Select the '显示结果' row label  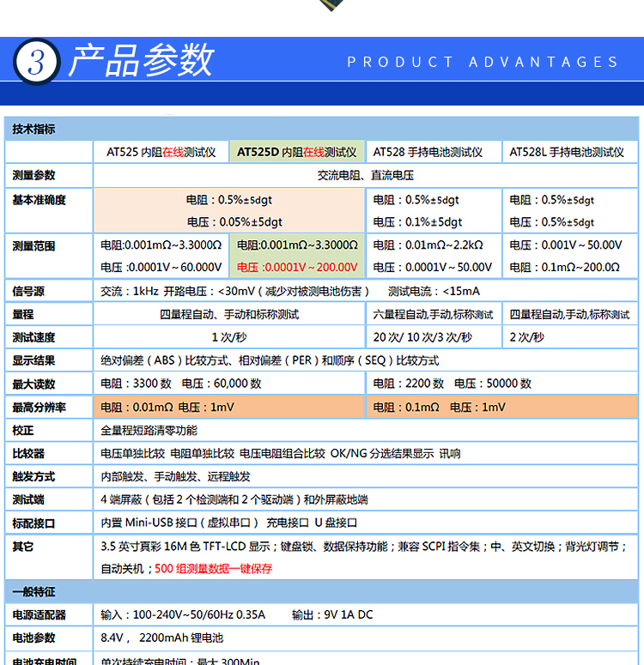click(33, 360)
